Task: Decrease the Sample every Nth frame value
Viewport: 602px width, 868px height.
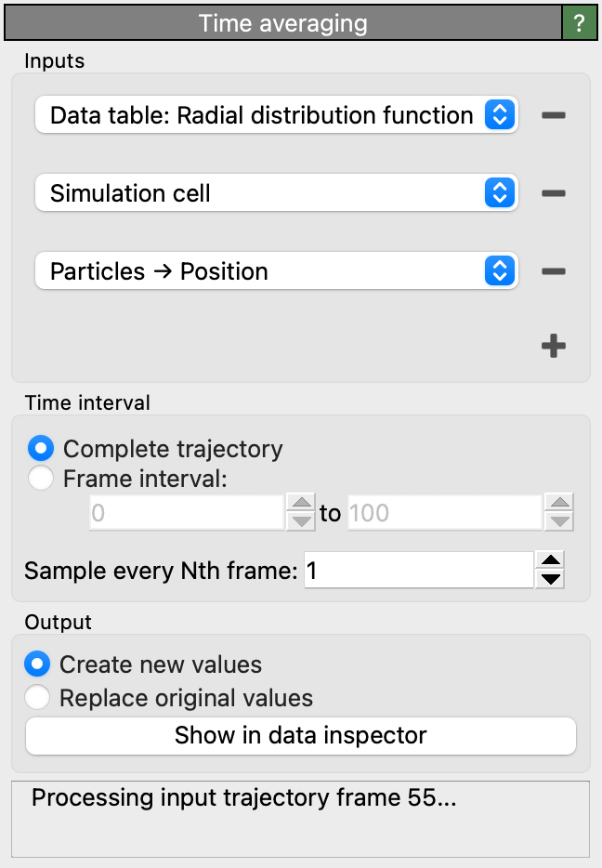Action: coord(551,579)
